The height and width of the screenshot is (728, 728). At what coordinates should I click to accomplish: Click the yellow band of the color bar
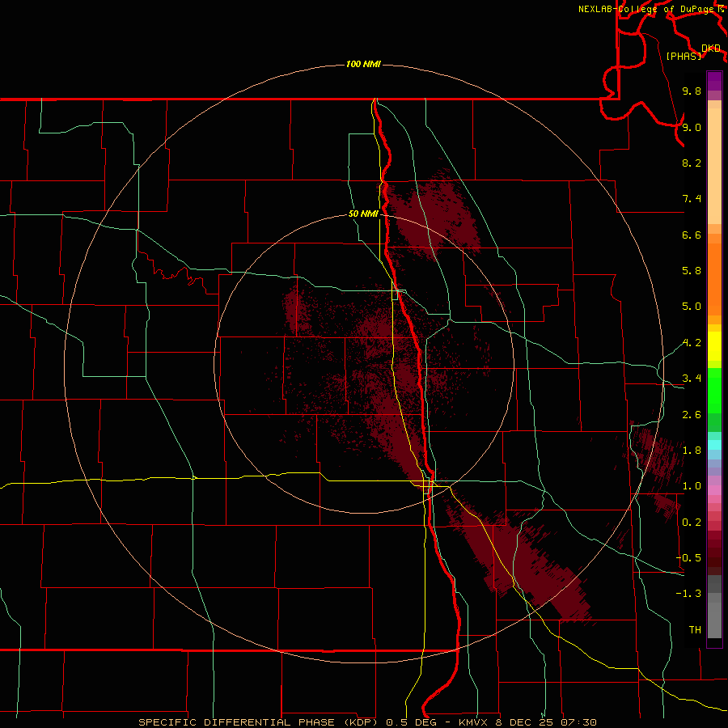(x=714, y=346)
